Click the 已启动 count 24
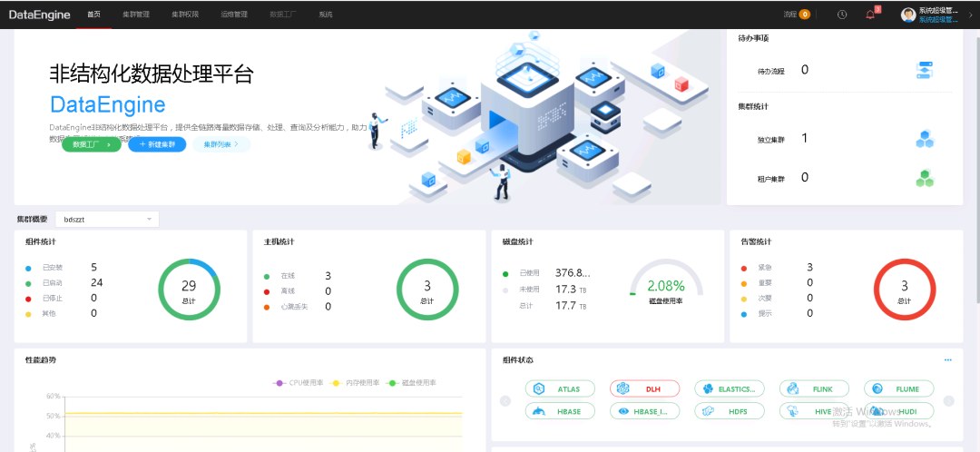The width and height of the screenshot is (980, 452). click(x=96, y=282)
